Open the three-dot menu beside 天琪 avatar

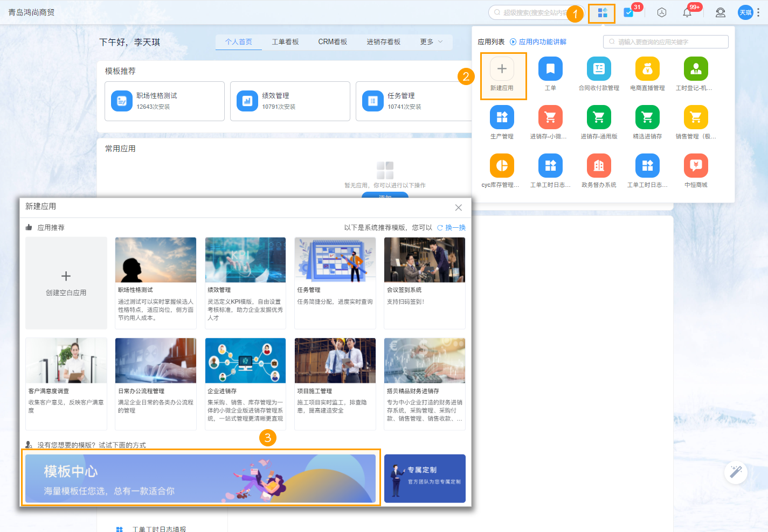tap(760, 12)
